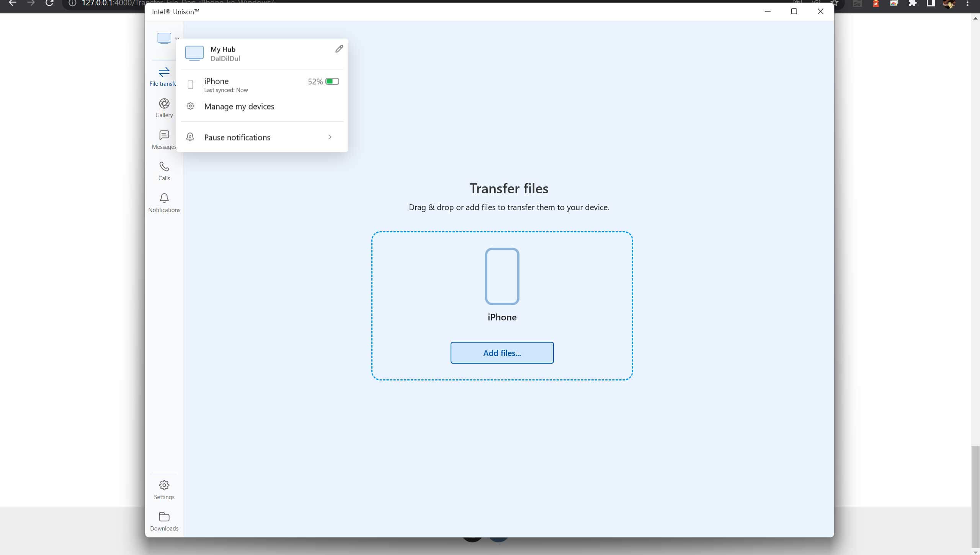Open the Gallery panel
The height and width of the screenshot is (555, 980).
click(x=164, y=108)
